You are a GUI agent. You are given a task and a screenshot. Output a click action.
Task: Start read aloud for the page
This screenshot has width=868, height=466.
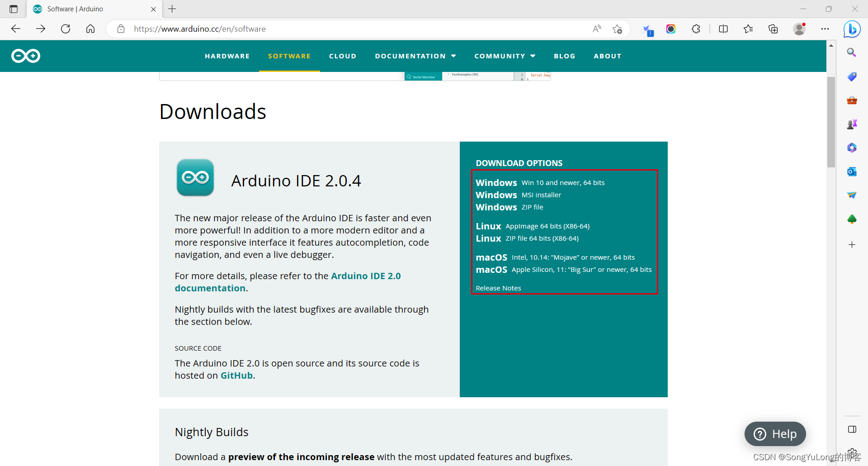[x=597, y=29]
